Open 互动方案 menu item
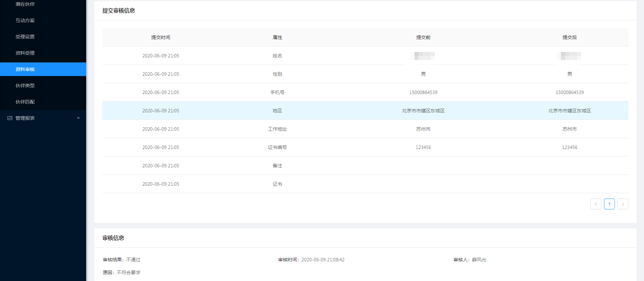Viewport: 644px width, 281px height. (25, 20)
